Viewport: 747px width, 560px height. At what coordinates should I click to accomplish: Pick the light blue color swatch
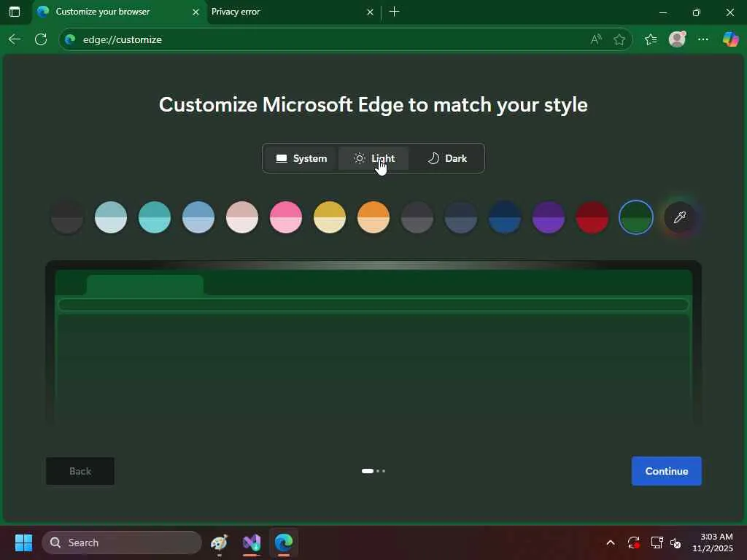[198, 217]
